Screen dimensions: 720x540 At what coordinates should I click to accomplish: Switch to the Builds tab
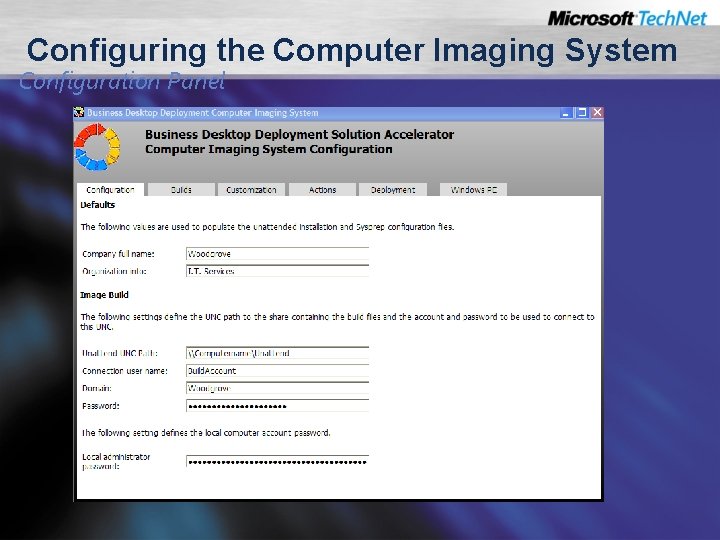(x=181, y=190)
